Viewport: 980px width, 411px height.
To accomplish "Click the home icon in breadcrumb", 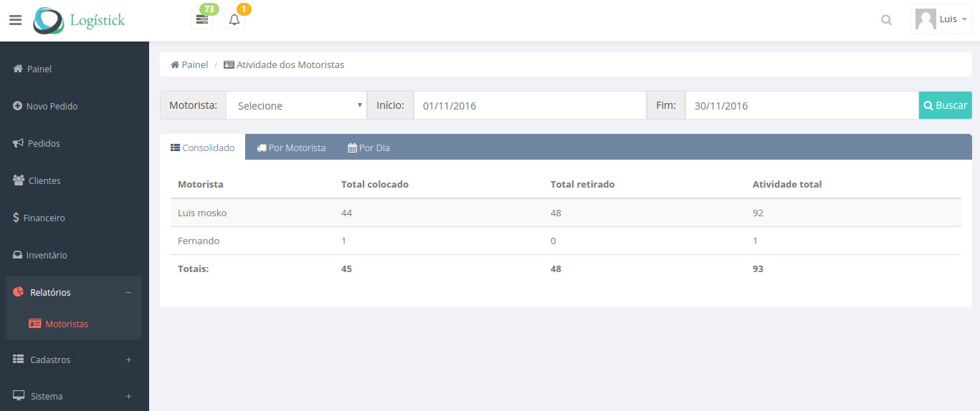I will point(175,64).
